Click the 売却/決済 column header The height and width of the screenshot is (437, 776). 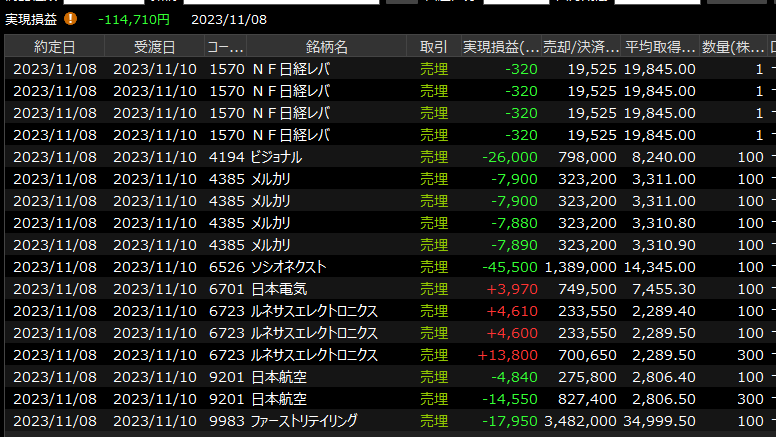pyautogui.click(x=582, y=47)
